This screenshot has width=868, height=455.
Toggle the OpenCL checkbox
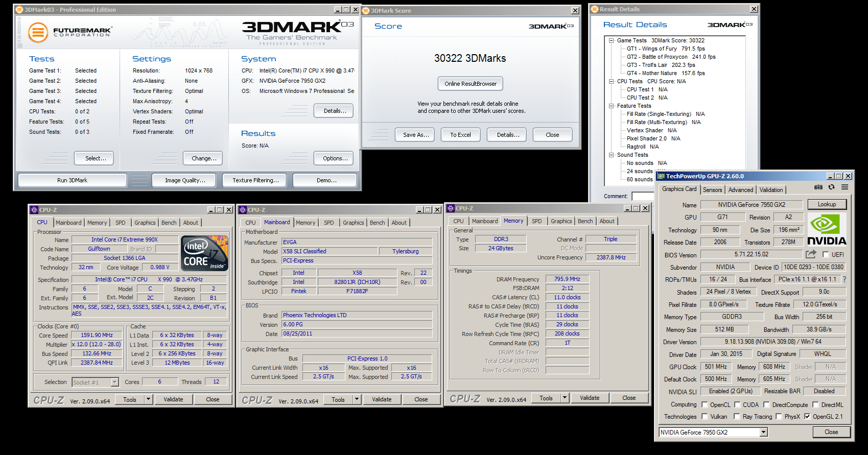click(x=705, y=405)
